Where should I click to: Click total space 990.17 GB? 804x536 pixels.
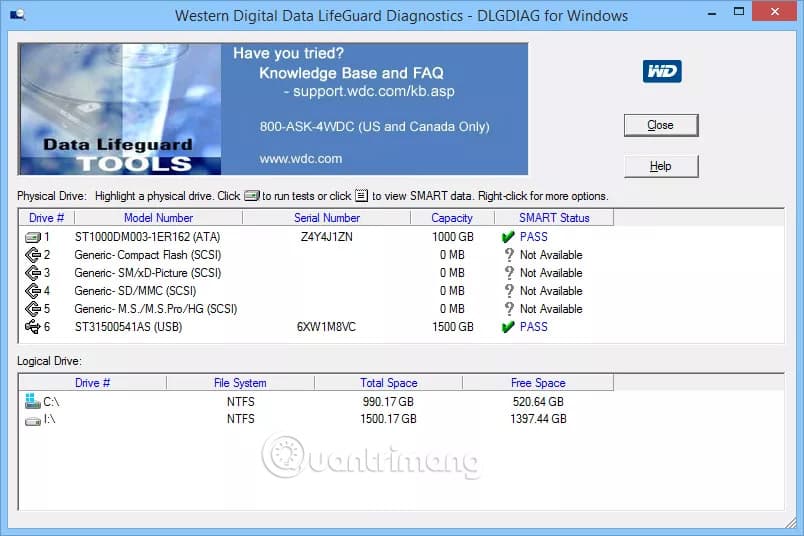[388, 402]
